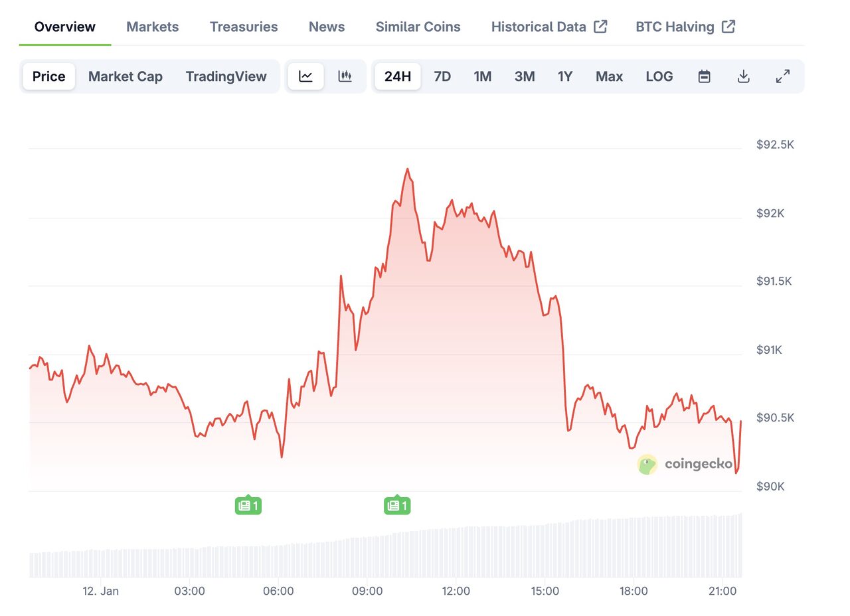Click the price peak on the chart line
The height and width of the screenshot is (616, 850).
tap(407, 169)
